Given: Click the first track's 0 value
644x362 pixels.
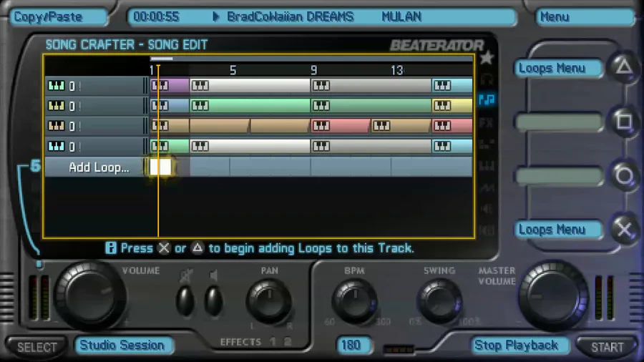Looking at the screenshot, I should click(72, 86).
